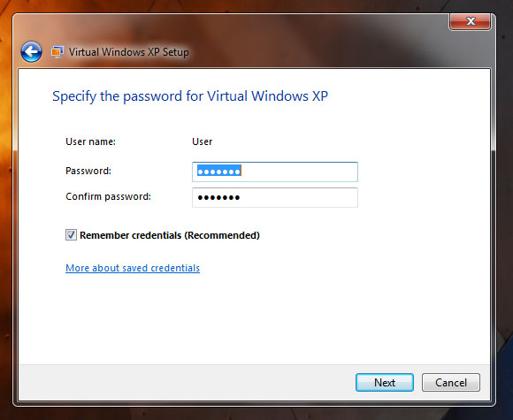
Task: Click the Next button
Action: 385,382
